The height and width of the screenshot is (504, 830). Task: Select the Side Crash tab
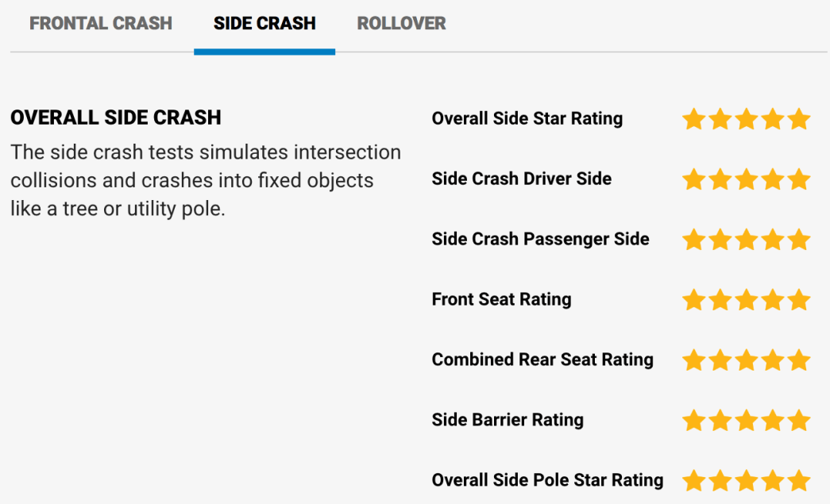click(x=264, y=23)
